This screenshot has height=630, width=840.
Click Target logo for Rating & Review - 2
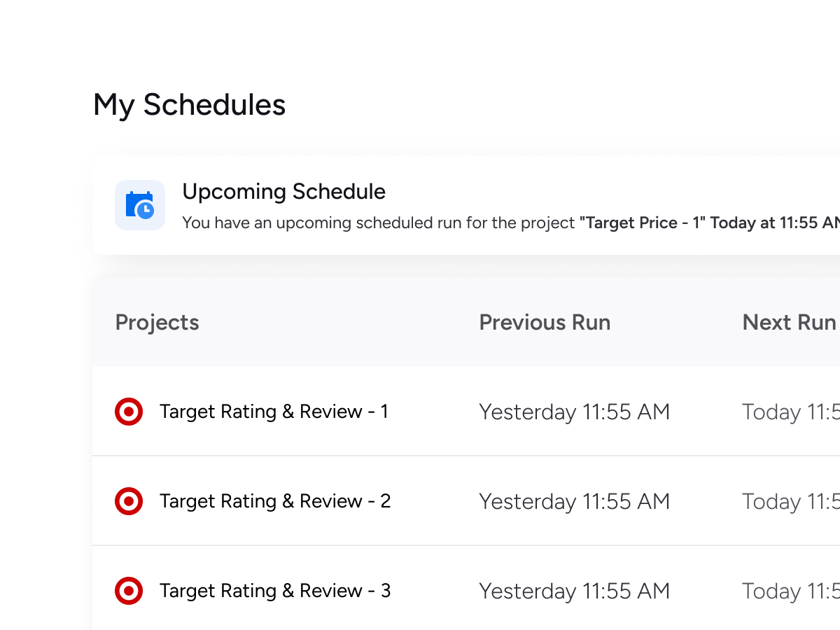[x=129, y=501]
